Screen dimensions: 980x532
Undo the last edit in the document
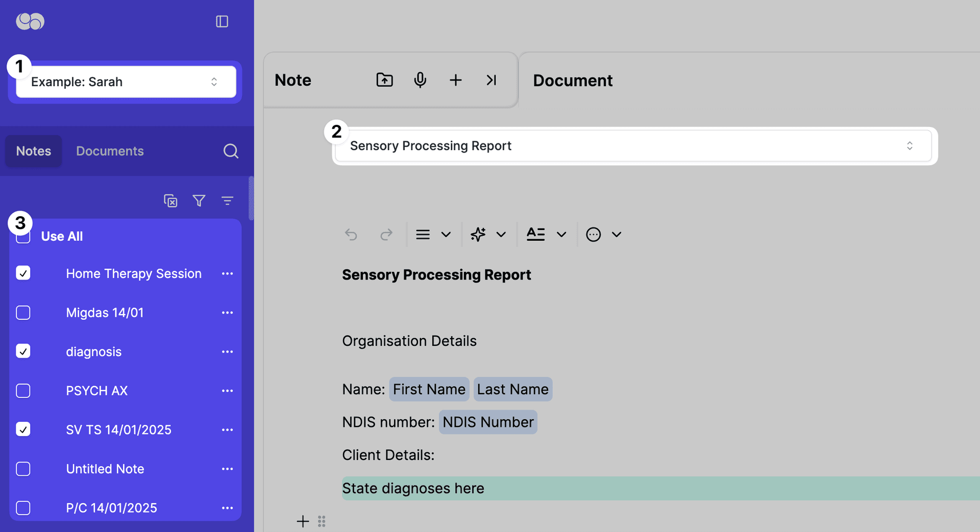tap(351, 234)
